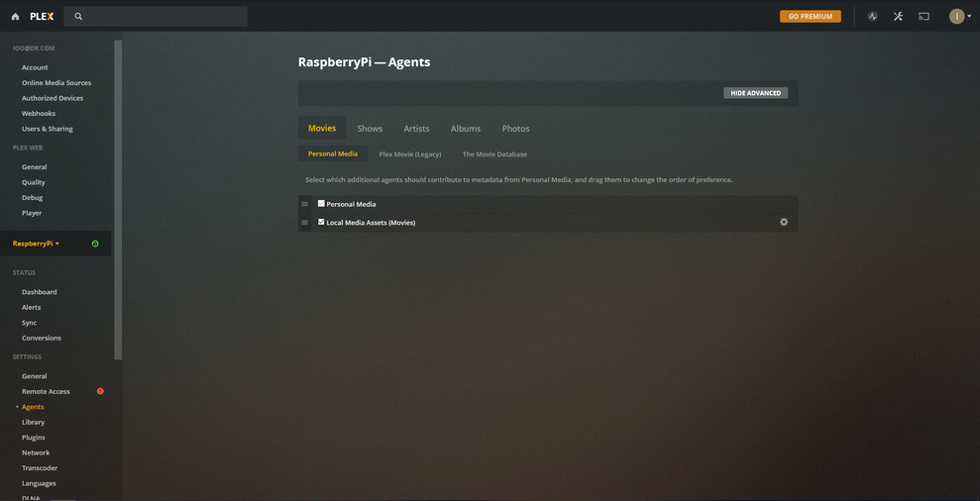
Task: Click the PLEX logo
Action: 42,17
